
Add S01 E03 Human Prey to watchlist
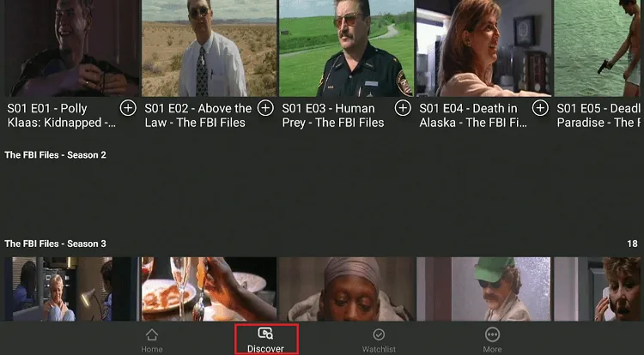403,108
